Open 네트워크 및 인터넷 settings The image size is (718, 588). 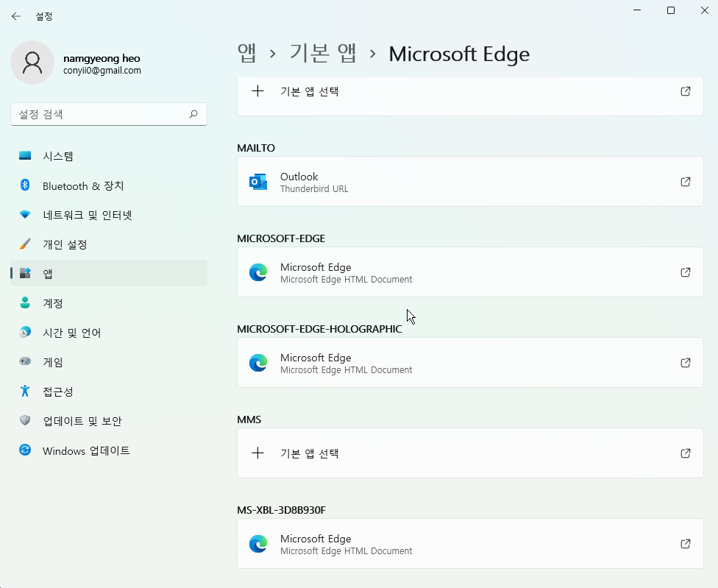point(109,215)
